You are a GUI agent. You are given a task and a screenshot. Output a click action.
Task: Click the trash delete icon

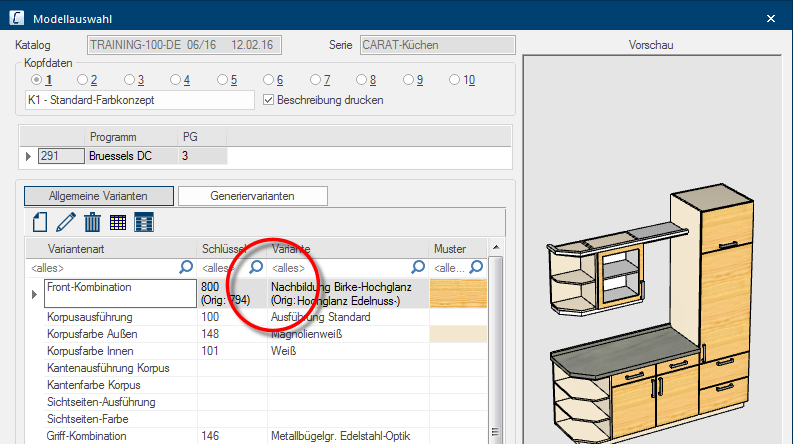tap(92, 222)
